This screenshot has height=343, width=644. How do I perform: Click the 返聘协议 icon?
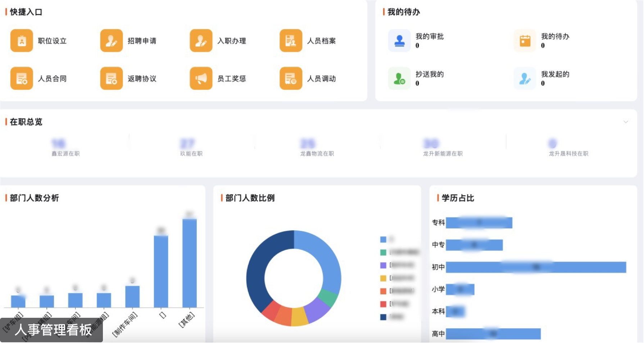coord(111,78)
